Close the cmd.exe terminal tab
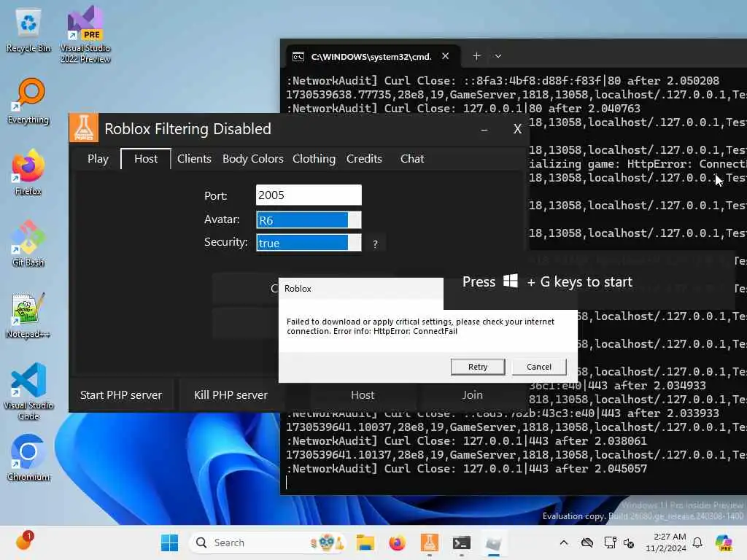This screenshot has height=560, width=747. click(x=445, y=56)
